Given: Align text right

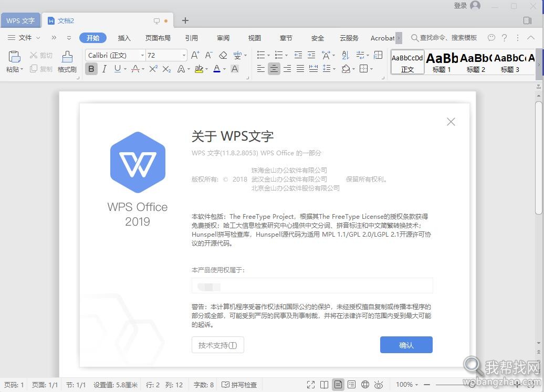Looking at the screenshot, I should (x=287, y=69).
